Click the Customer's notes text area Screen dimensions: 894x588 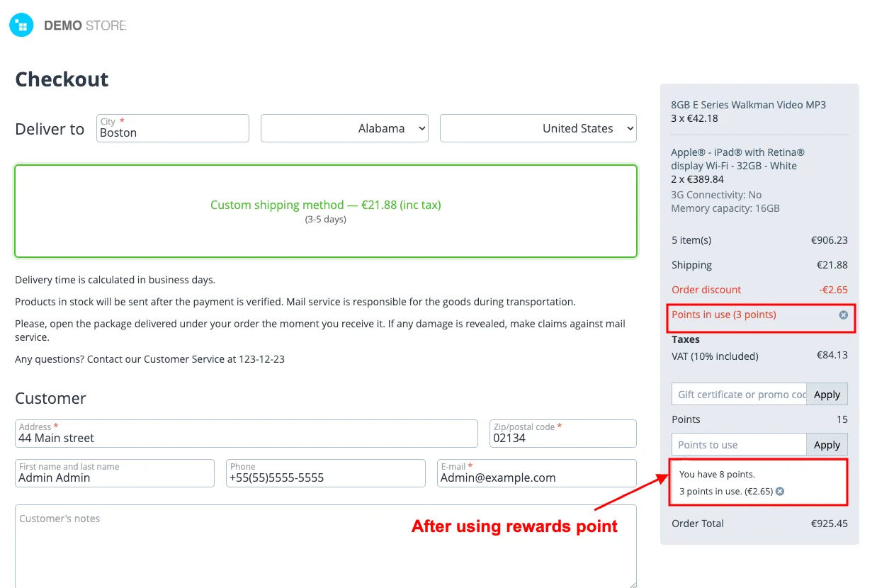(326, 546)
